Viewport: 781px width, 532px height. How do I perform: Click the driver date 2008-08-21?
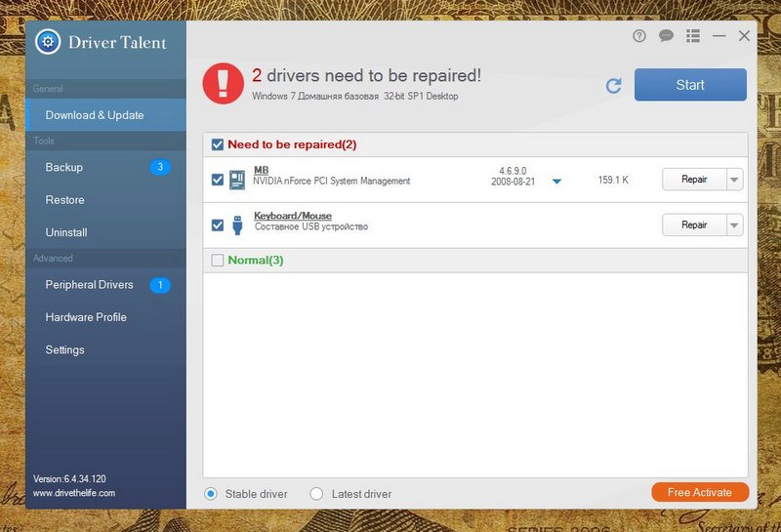point(514,182)
